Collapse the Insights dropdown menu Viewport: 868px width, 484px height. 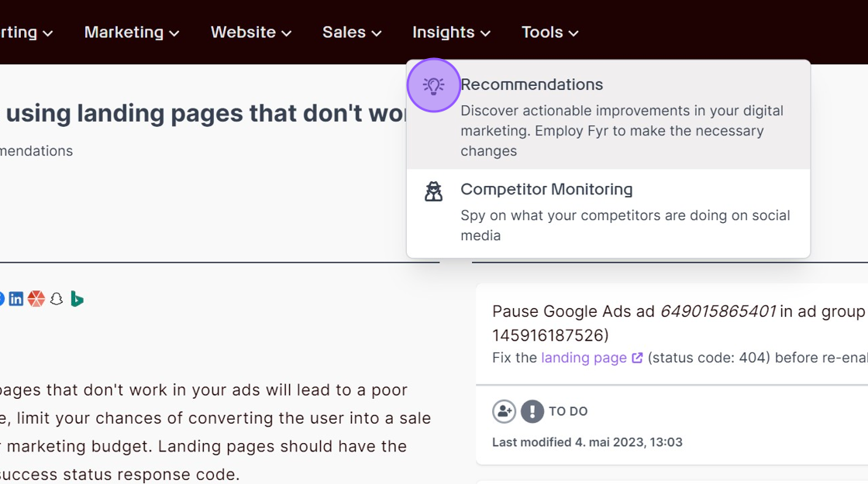coord(451,32)
